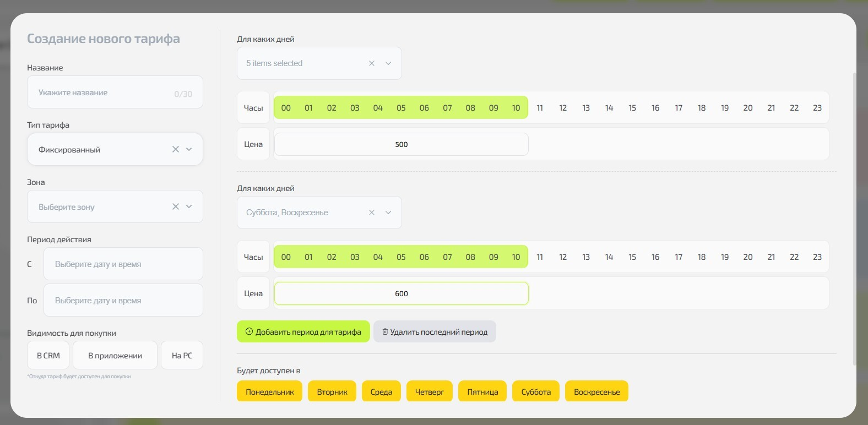Image resolution: width=868 pixels, height=425 pixels.
Task: Toggle 'В CRM' visibility option
Action: point(48,356)
